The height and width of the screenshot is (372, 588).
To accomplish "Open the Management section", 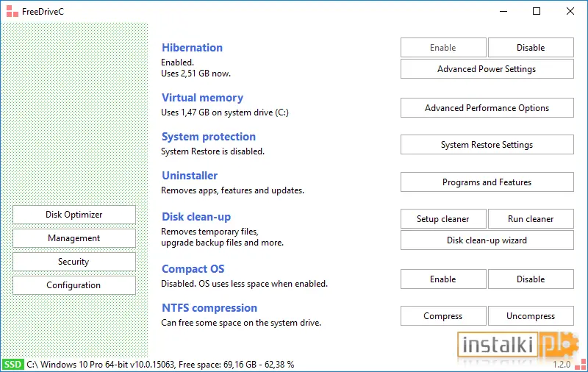I will pyautogui.click(x=74, y=238).
